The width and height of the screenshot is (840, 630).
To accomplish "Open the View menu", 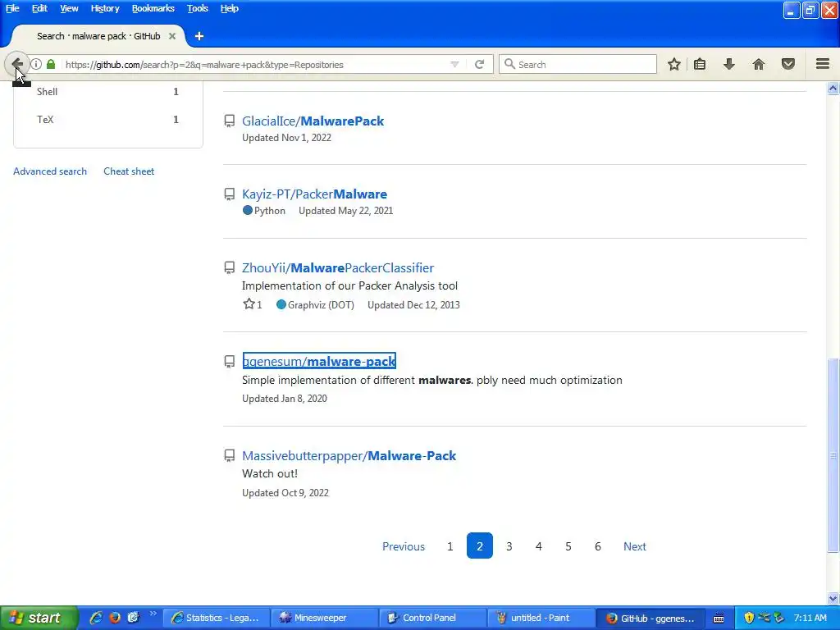I will click(69, 8).
